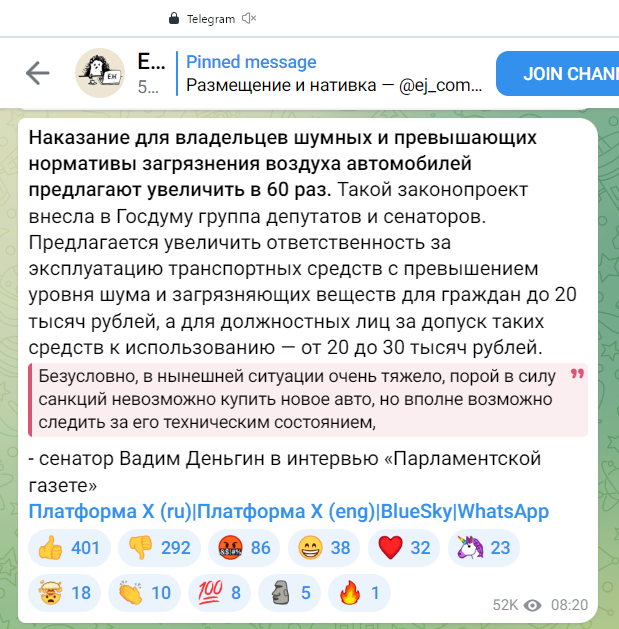Select the moai statue reaction (5)

(289, 592)
